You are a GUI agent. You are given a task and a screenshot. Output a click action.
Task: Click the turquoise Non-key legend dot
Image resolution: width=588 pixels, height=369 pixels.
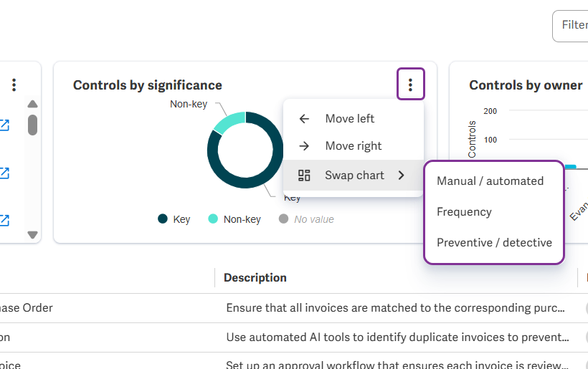coord(213,219)
